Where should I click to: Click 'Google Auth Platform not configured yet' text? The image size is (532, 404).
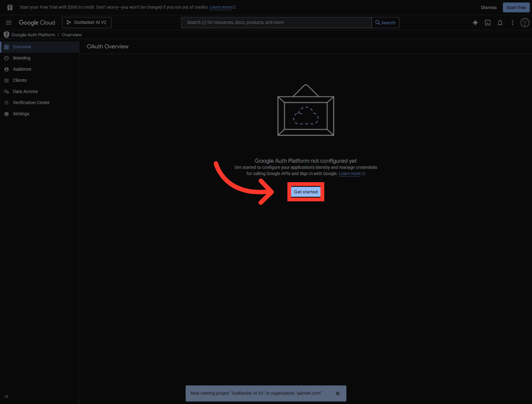pyautogui.click(x=306, y=161)
